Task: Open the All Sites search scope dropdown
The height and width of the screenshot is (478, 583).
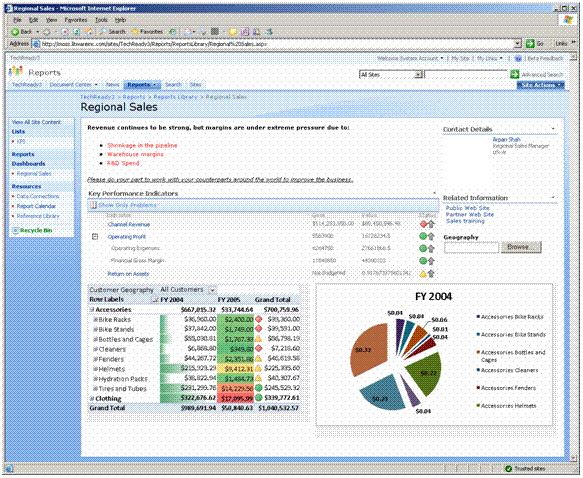Action: click(x=419, y=75)
